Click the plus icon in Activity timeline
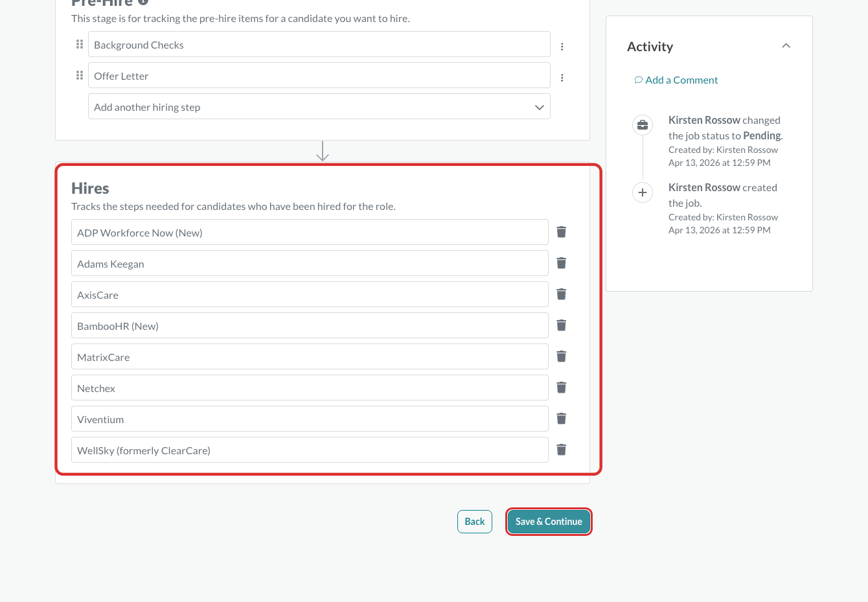This screenshot has height=602, width=868. coord(643,192)
